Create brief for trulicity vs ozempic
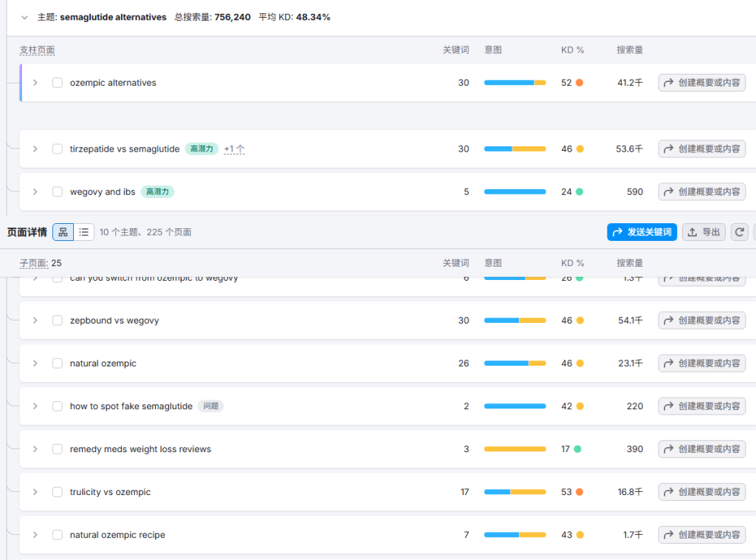The width and height of the screenshot is (756, 560). coord(702,492)
